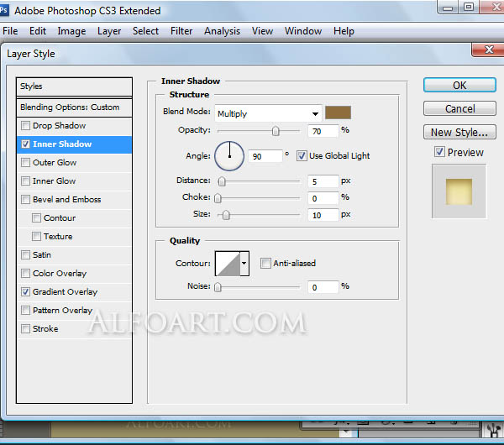The width and height of the screenshot is (504, 445).
Task: Open the Image menu
Action: [71, 31]
